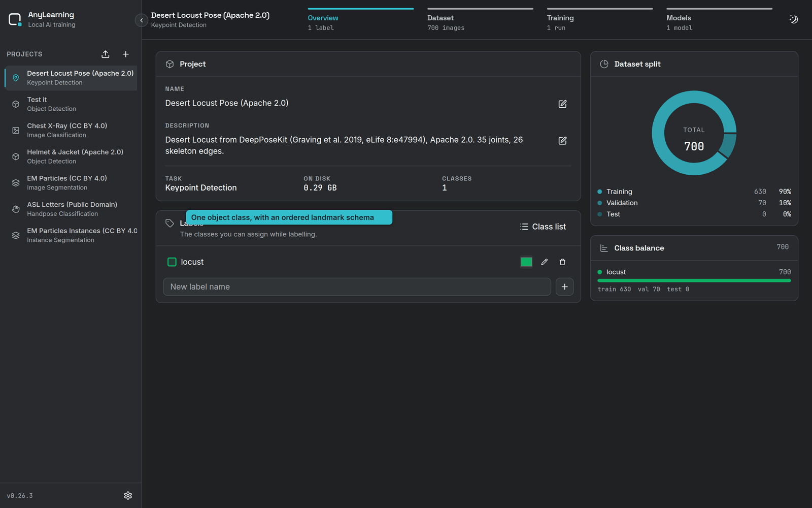Click the Class balance chart icon
812x508 pixels.
(x=604, y=248)
